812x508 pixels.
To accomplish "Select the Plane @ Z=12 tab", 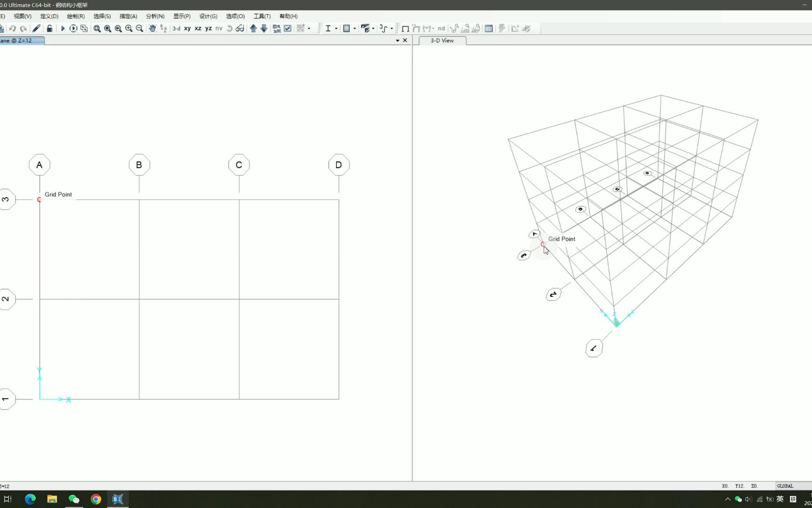I will click(x=22, y=40).
